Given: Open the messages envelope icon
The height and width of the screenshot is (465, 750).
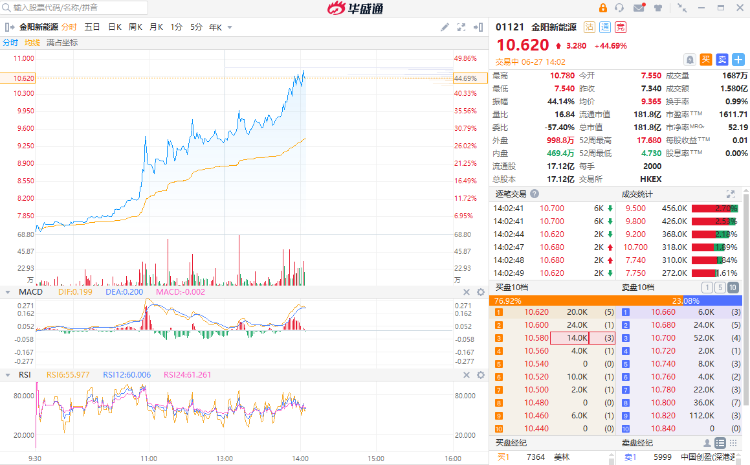Looking at the screenshot, I should click(x=641, y=9).
